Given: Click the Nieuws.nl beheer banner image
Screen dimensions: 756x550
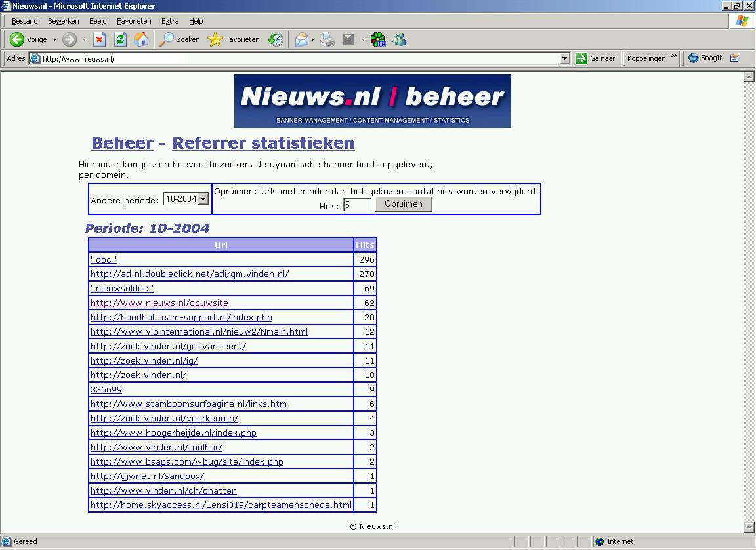Looking at the screenshot, I should tap(373, 100).
